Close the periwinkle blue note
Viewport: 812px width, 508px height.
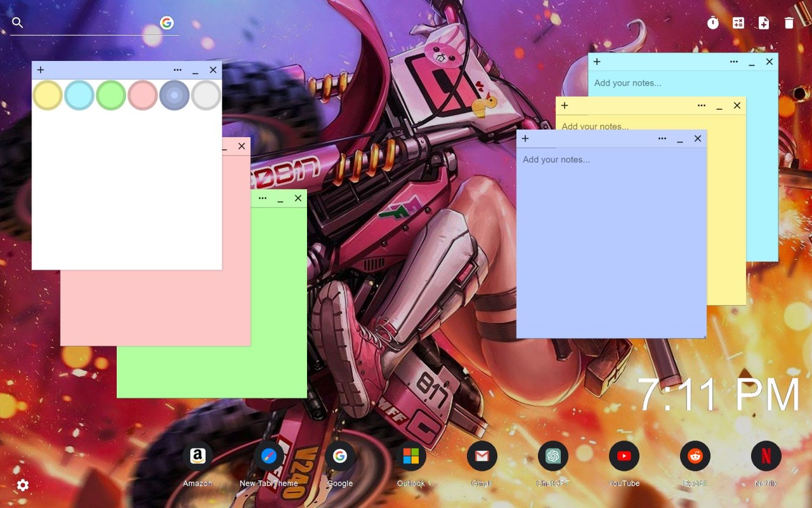(x=698, y=138)
